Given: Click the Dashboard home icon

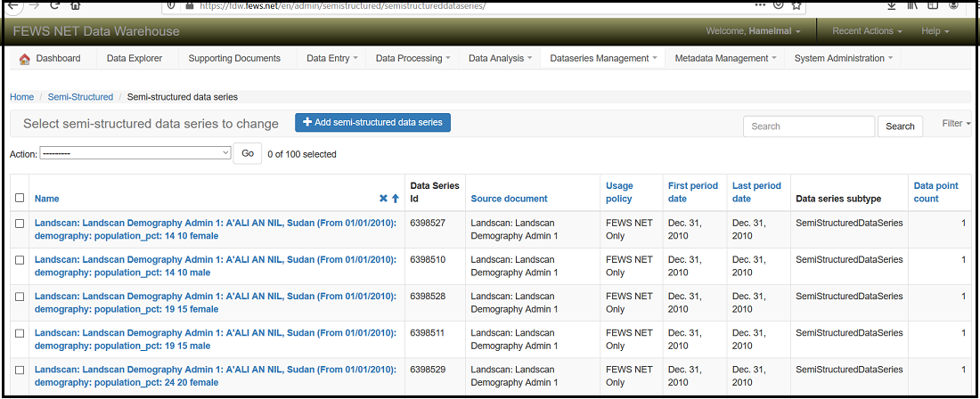Looking at the screenshot, I should (x=25, y=59).
